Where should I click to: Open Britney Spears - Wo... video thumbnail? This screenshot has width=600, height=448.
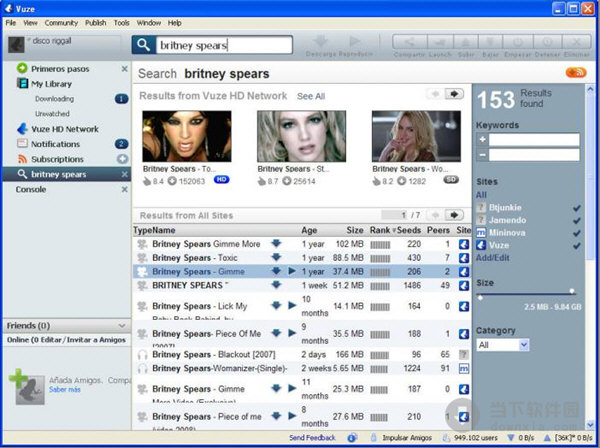pos(416,136)
